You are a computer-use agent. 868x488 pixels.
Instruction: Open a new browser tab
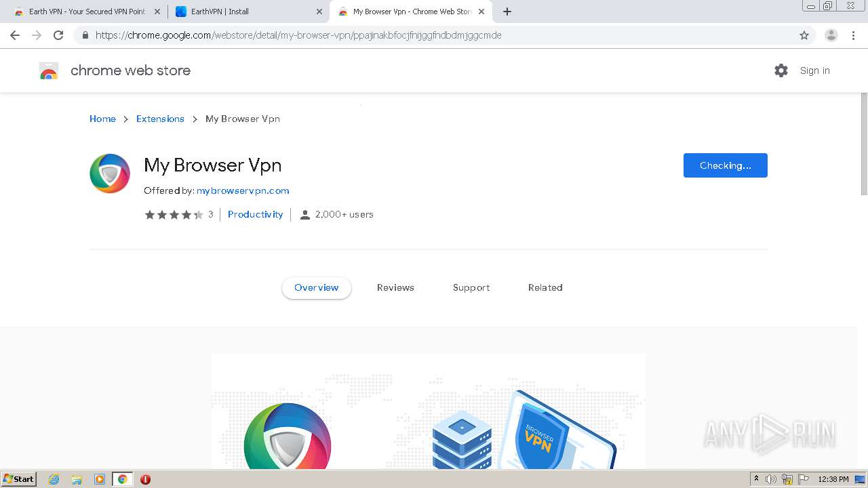click(x=507, y=12)
